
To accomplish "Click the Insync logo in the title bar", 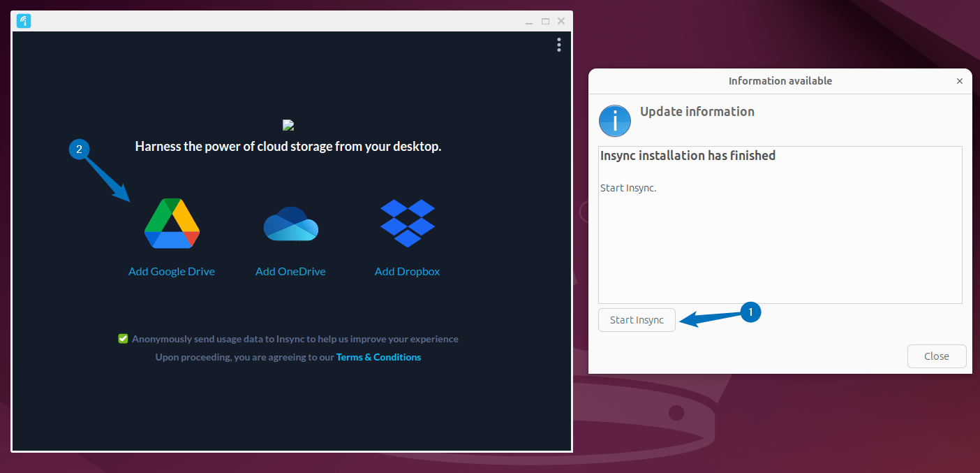I will pos(24,21).
